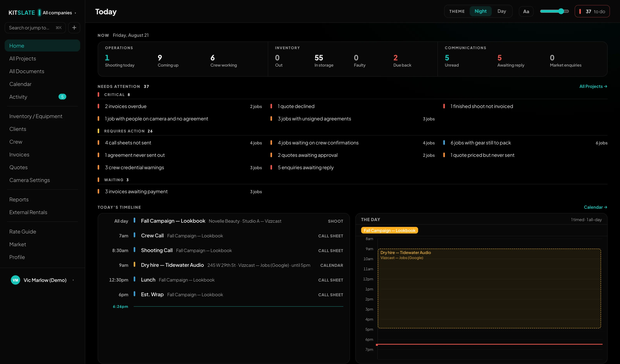Open 4 jobs waiting on crew confirmations
Screen dimensions: 620x364
coord(353,143)
